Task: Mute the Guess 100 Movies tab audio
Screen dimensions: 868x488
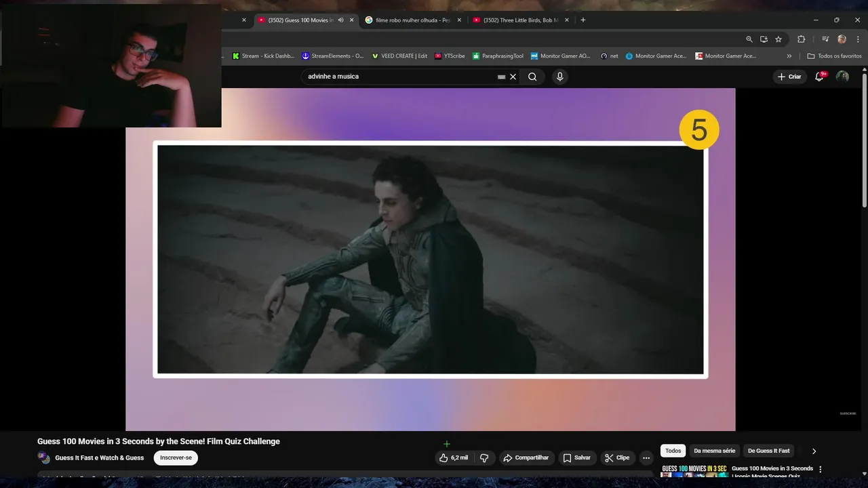Action: [340, 20]
